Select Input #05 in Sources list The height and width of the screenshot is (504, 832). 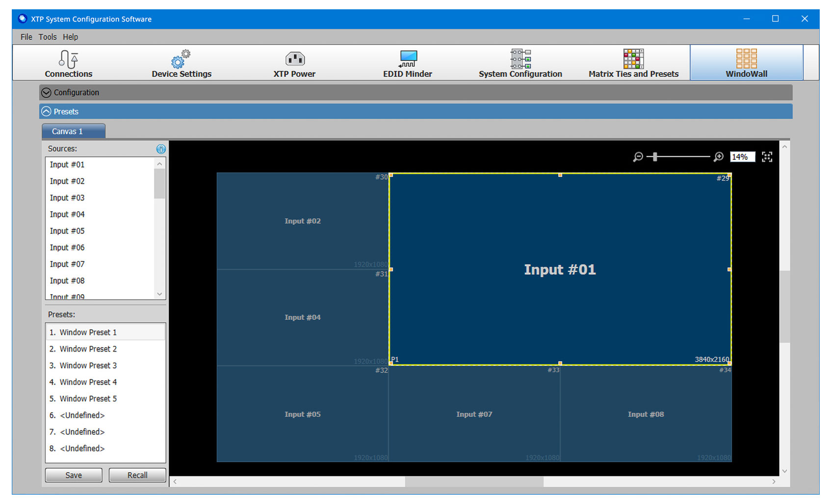[100, 231]
